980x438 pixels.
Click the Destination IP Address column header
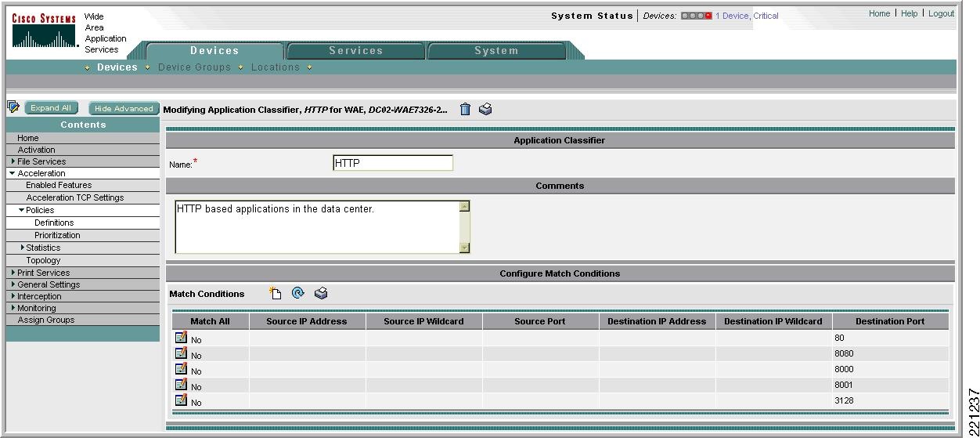tap(657, 321)
